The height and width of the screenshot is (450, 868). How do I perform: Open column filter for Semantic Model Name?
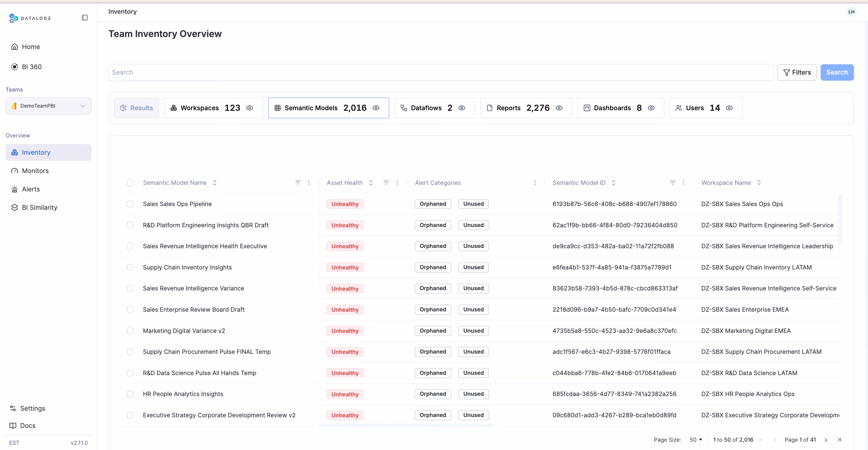[298, 183]
